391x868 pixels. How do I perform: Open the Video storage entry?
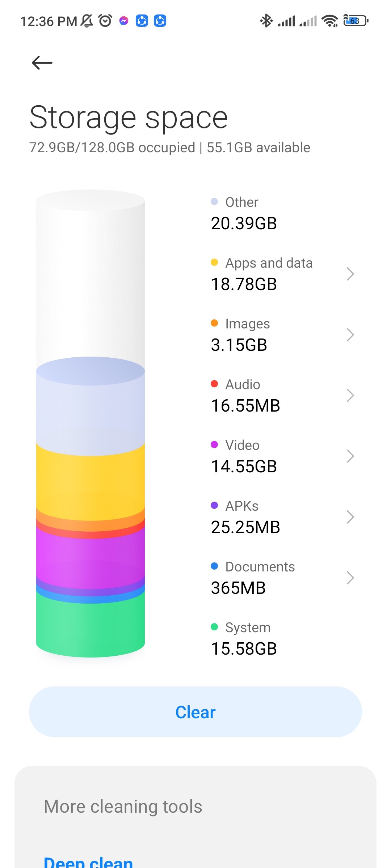point(282,456)
